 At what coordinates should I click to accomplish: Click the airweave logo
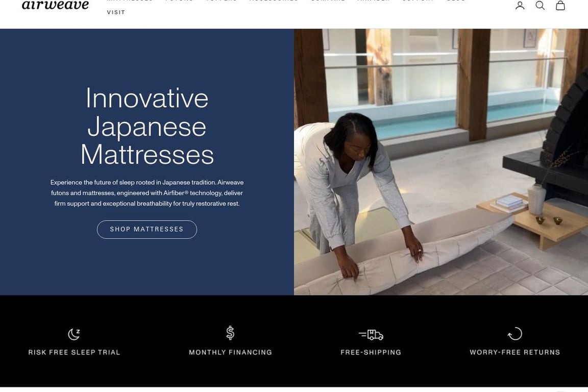click(x=56, y=5)
